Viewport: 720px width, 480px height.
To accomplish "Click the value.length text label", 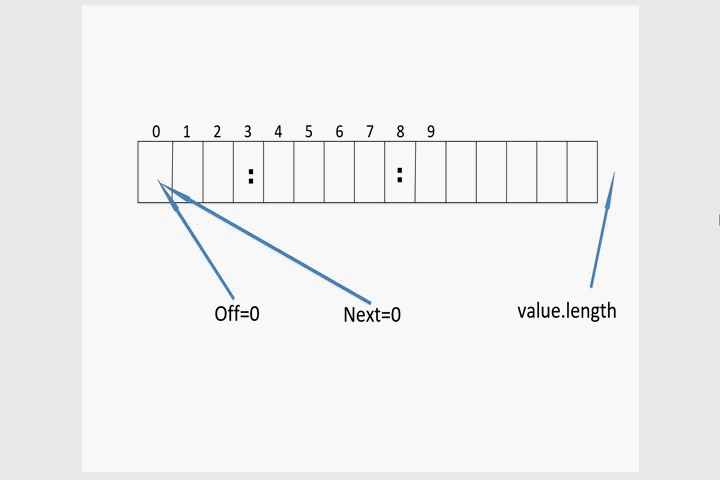I will [566, 311].
